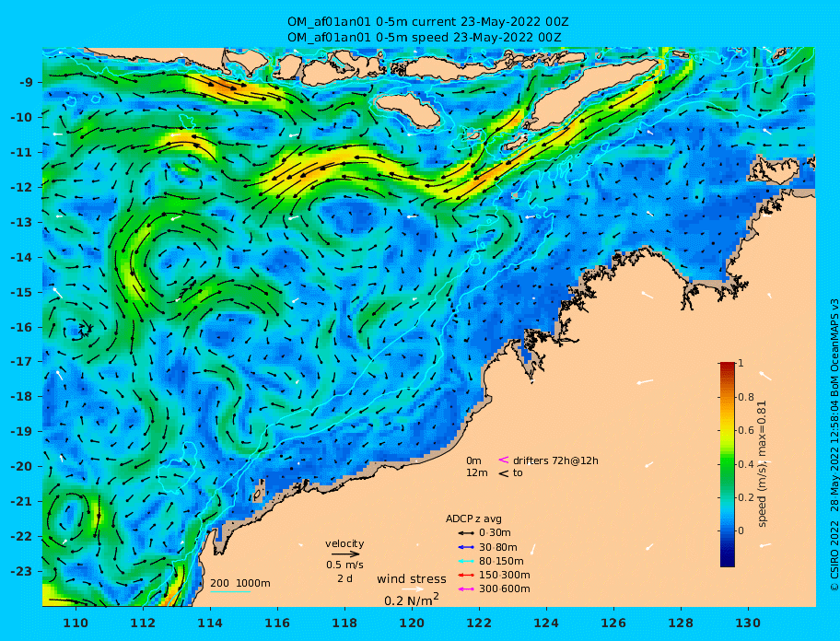Click the '200 1000m' contour depth label
The height and width of the screenshot is (641, 840).
pos(240,583)
